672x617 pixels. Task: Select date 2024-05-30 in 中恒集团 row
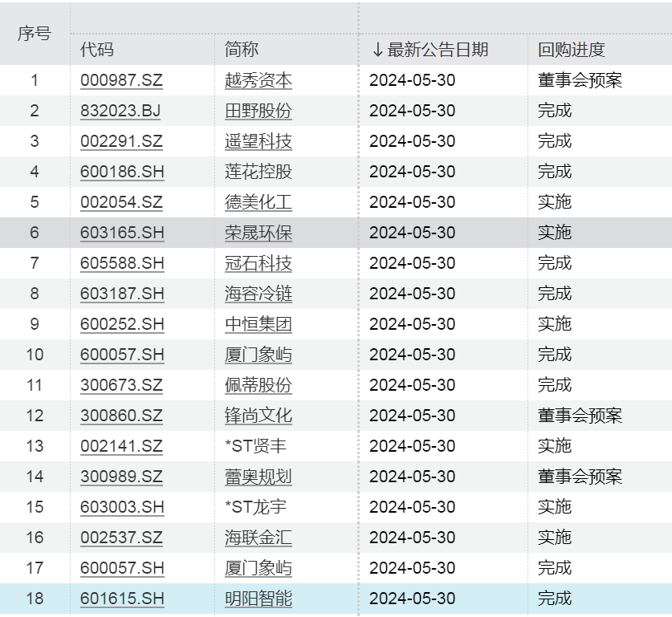(x=413, y=324)
